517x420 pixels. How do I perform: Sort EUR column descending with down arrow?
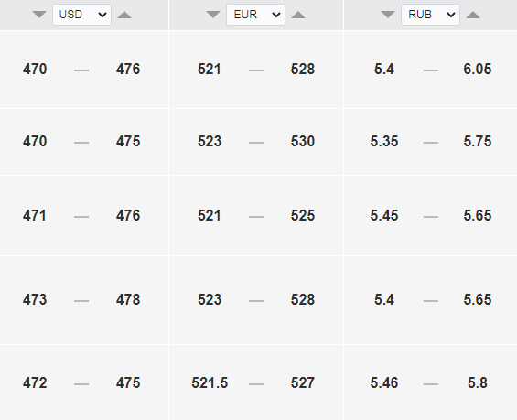pyautogui.click(x=213, y=15)
